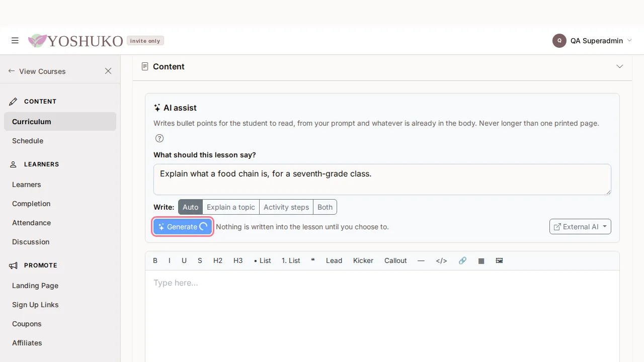644x362 pixels.
Task: Click the Generate button
Action: 183,227
